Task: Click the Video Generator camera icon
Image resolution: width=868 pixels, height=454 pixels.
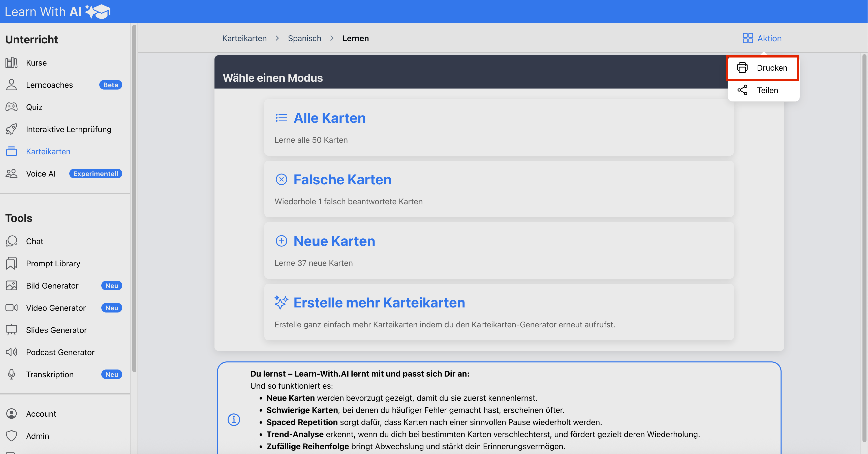Action: coord(11,308)
